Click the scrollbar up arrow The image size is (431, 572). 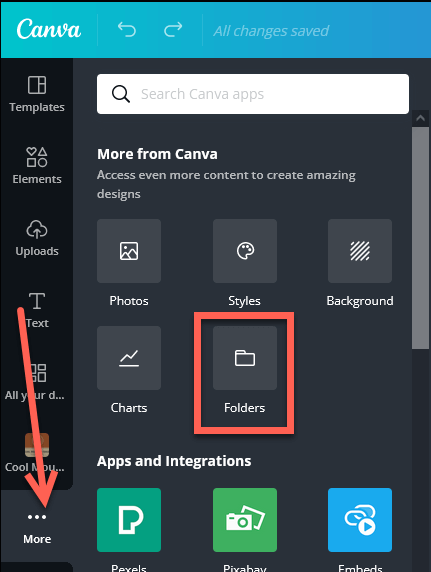tap(420, 118)
